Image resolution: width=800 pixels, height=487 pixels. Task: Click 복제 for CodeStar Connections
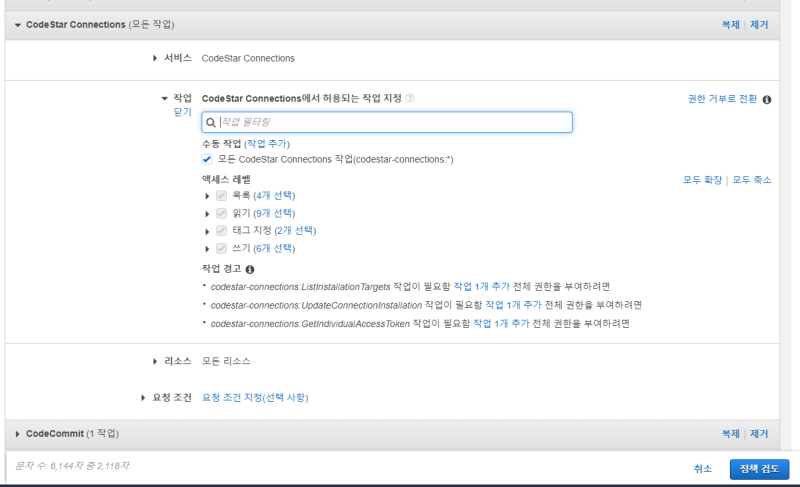coord(731,24)
